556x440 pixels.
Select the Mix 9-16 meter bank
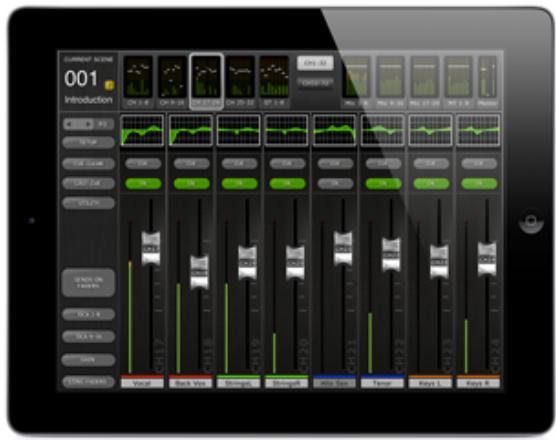[x=390, y=81]
